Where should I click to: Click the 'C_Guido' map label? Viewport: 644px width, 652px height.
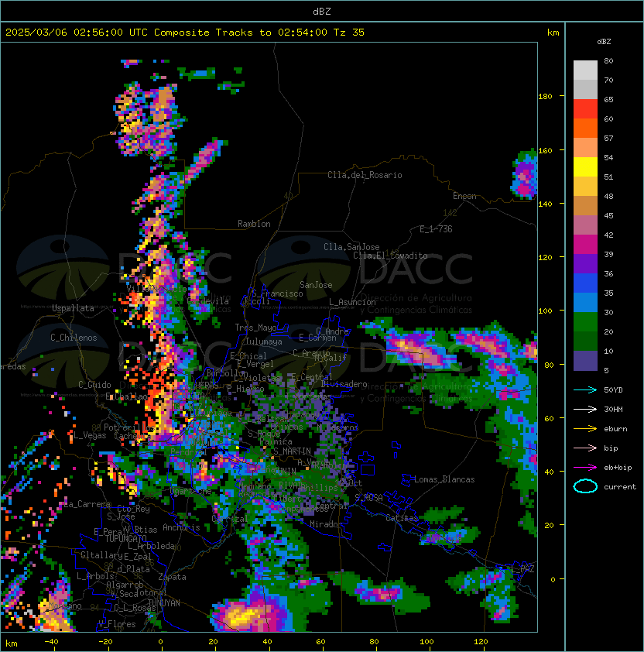(x=94, y=385)
